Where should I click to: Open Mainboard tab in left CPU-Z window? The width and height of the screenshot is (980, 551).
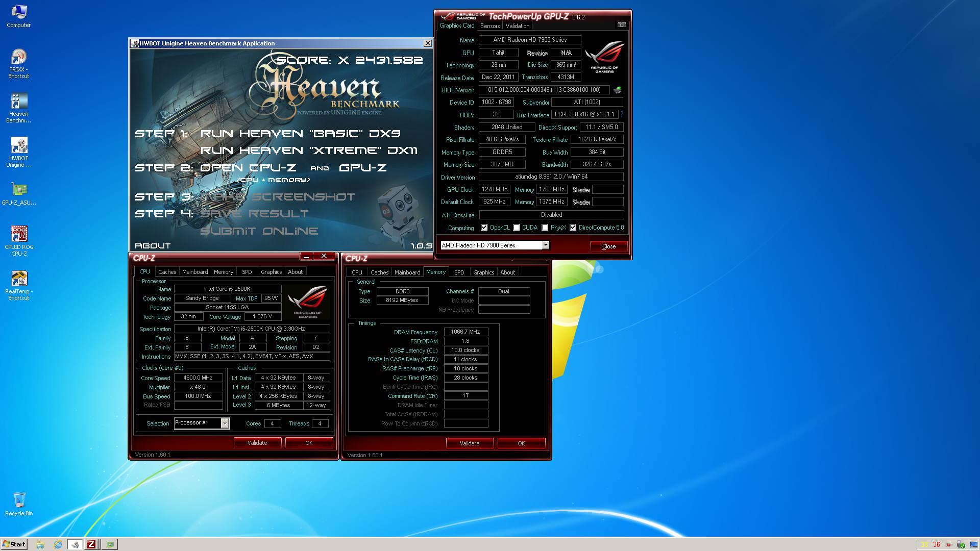pyautogui.click(x=195, y=272)
